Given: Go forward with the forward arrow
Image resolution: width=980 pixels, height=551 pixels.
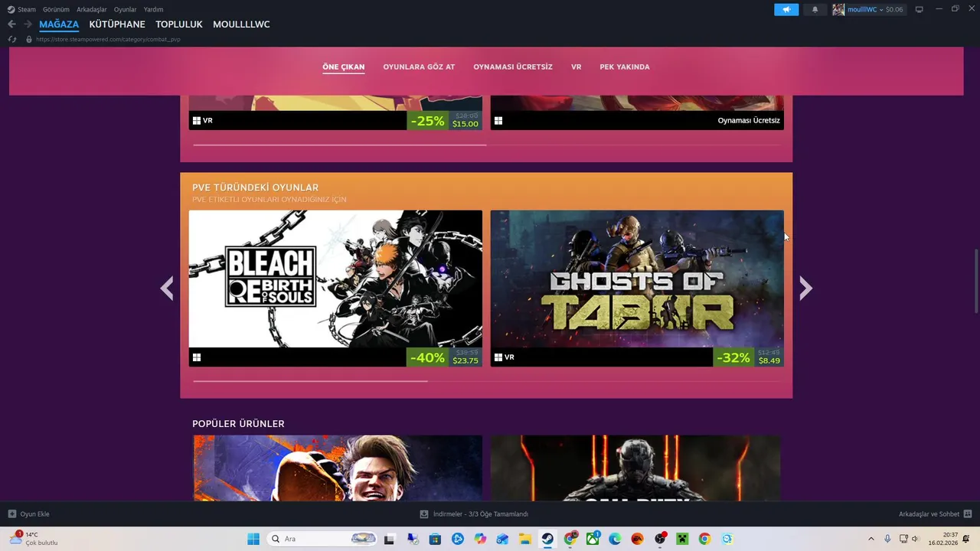Looking at the screenshot, I should 28,24.
